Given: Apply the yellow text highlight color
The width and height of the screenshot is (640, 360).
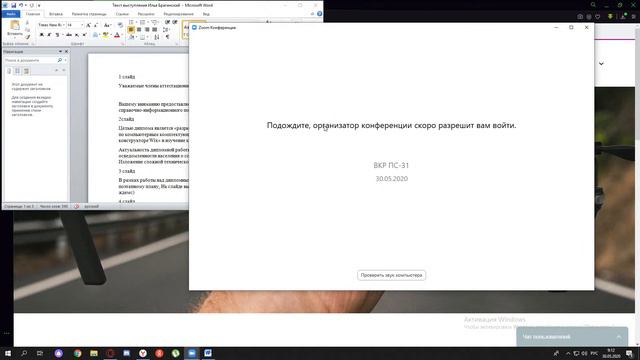Looking at the screenshot, I should [106, 35].
